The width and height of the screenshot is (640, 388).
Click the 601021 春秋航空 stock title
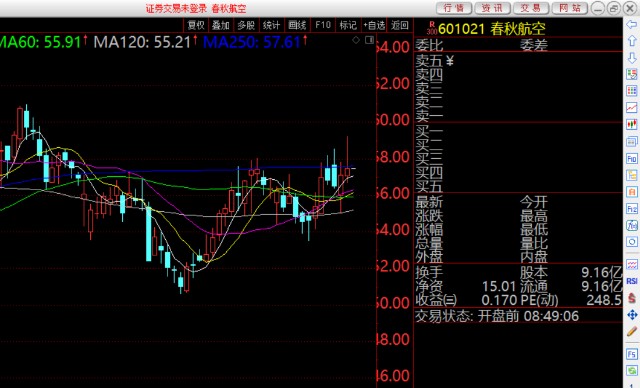[x=491, y=29]
